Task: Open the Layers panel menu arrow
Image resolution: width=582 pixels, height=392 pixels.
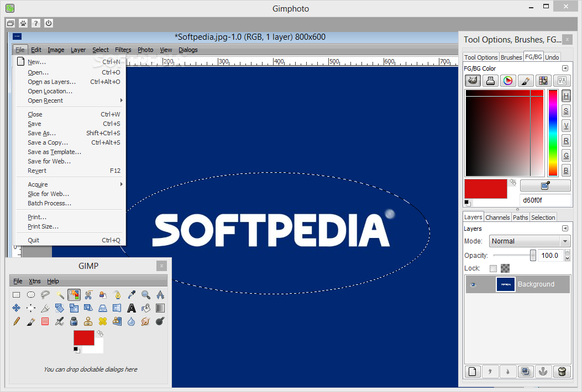Action: [565, 229]
